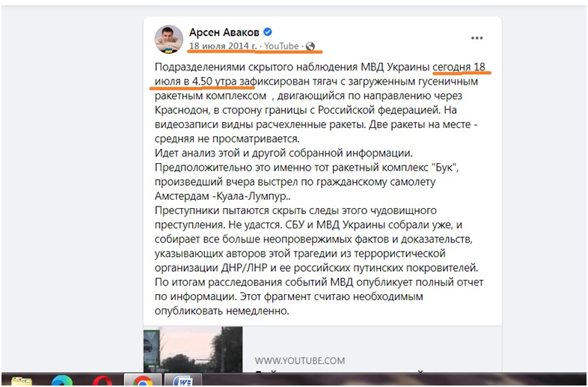Launch Microsoft Edge from the taskbar
This screenshot has width=588, height=387.
tap(62, 380)
